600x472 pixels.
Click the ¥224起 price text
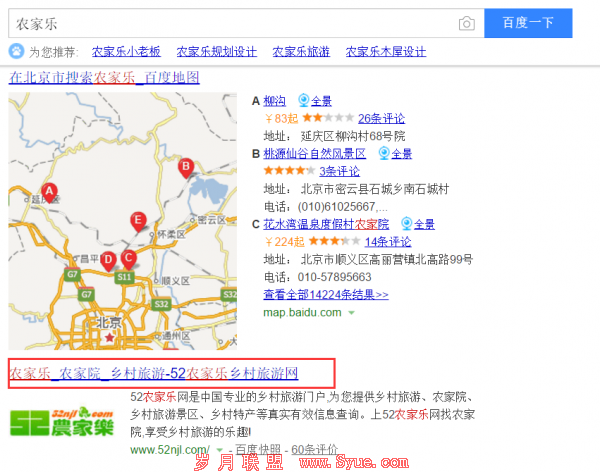click(x=284, y=242)
